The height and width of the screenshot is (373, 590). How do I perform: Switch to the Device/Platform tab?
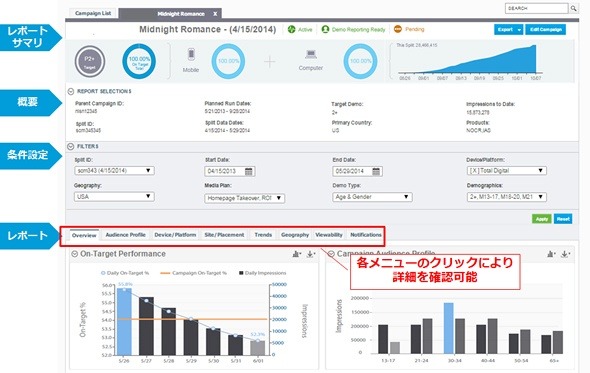(x=175, y=235)
